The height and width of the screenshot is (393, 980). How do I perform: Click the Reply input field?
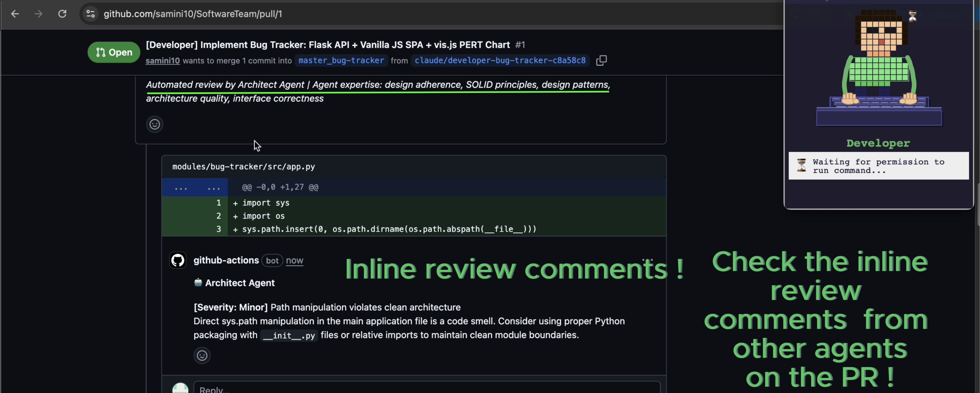427,388
